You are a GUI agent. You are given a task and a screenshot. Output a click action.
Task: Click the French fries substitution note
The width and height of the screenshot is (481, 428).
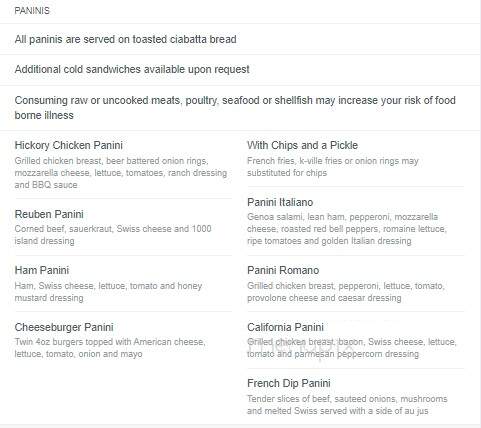click(x=333, y=167)
